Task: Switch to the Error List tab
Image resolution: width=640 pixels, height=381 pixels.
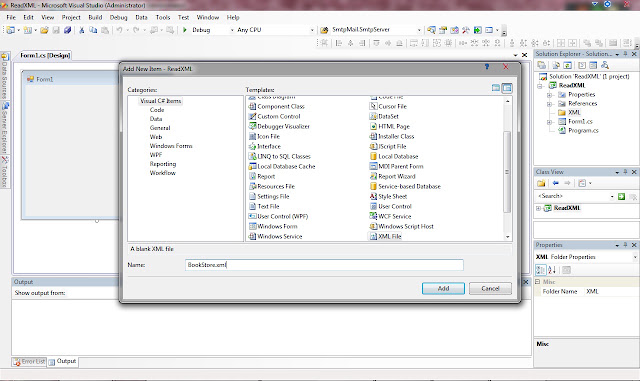Action: [x=29, y=361]
